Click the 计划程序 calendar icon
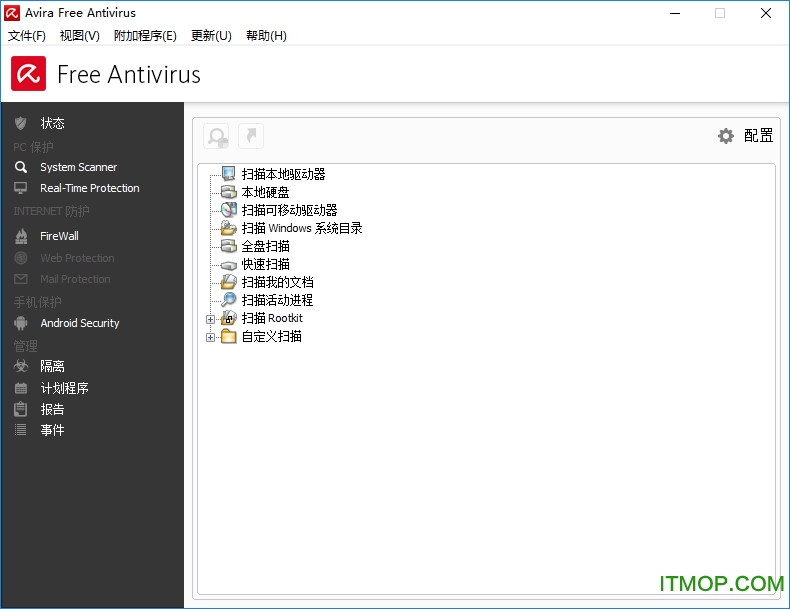This screenshot has height=609, width=790. [x=21, y=388]
